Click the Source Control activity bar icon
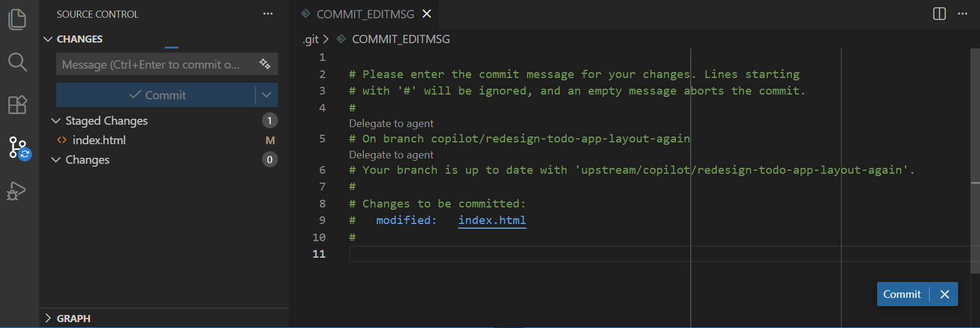The image size is (980, 328). 18,147
